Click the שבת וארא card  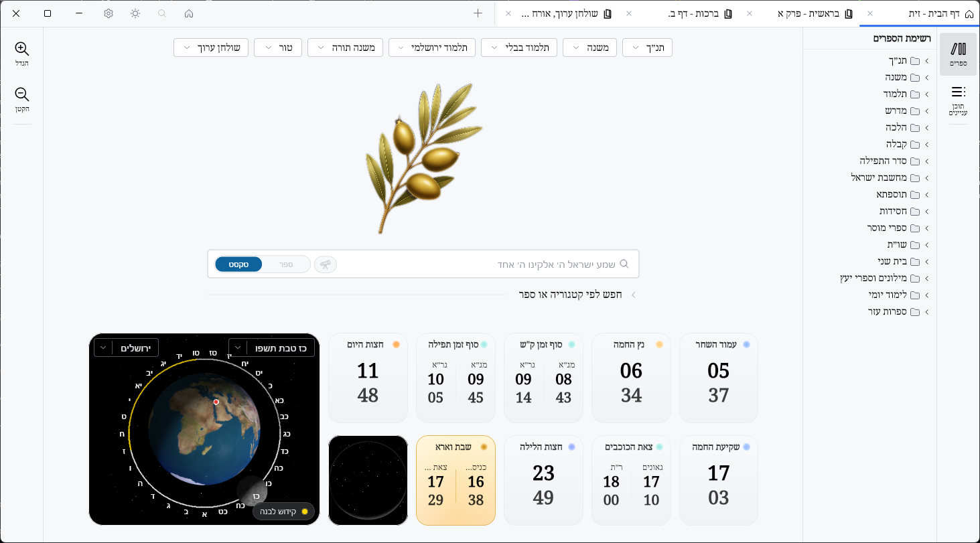coord(456,480)
